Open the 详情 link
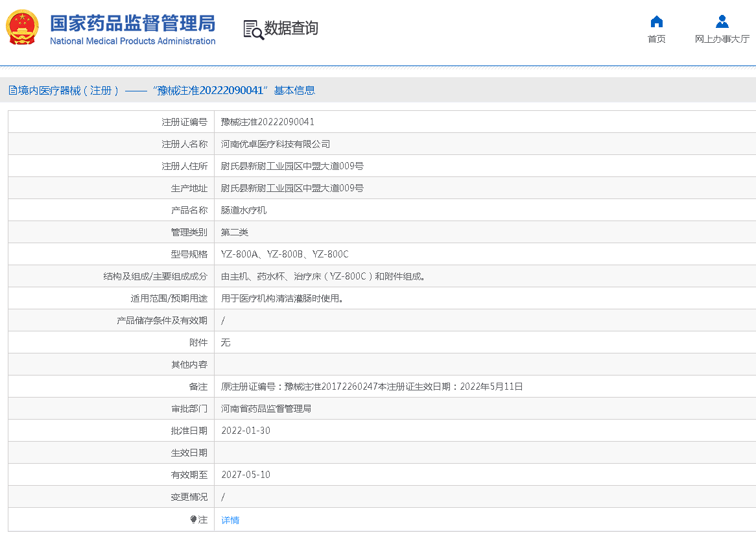Image resolution: width=756 pixels, height=537 pixels. tap(230, 520)
